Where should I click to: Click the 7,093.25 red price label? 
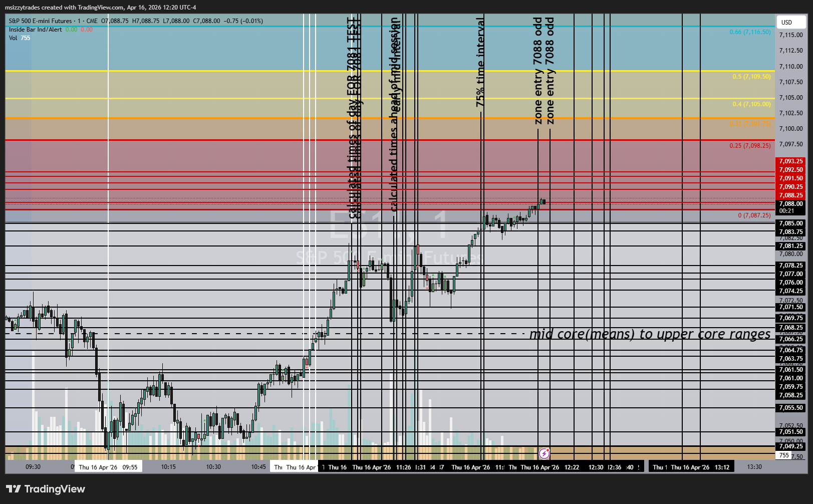[790, 161]
